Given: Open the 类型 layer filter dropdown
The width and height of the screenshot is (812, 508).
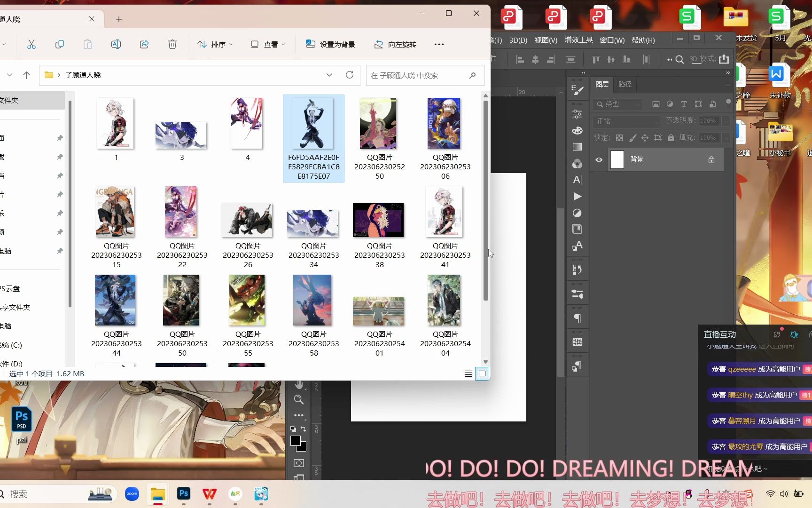Looking at the screenshot, I should click(x=617, y=104).
